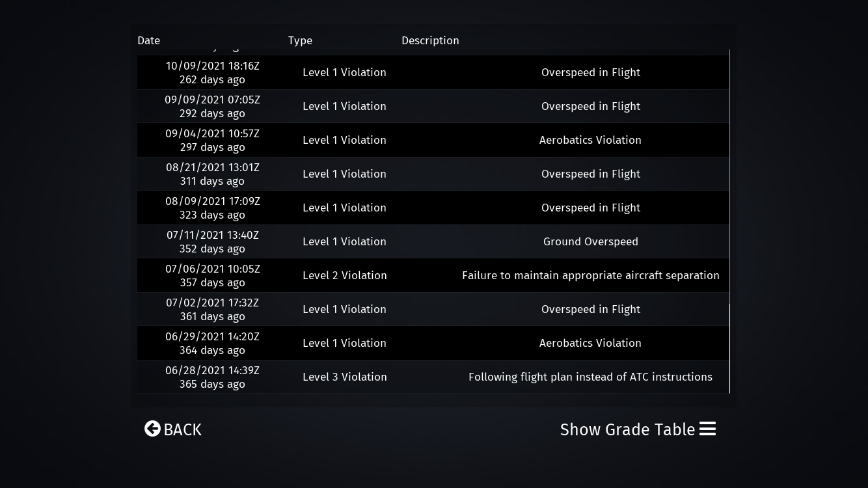Image resolution: width=868 pixels, height=488 pixels.
Task: Click Following flight plan instead of ATC instructions
Action: coord(590,377)
